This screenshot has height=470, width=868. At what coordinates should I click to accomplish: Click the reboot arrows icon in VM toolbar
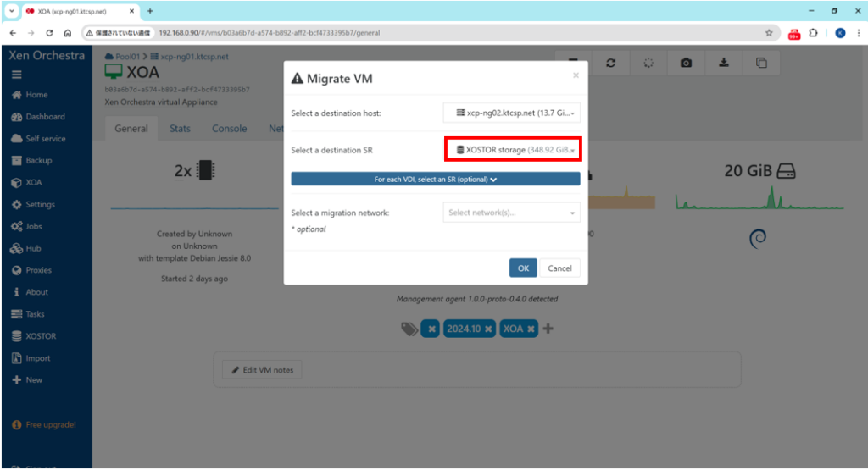point(610,64)
